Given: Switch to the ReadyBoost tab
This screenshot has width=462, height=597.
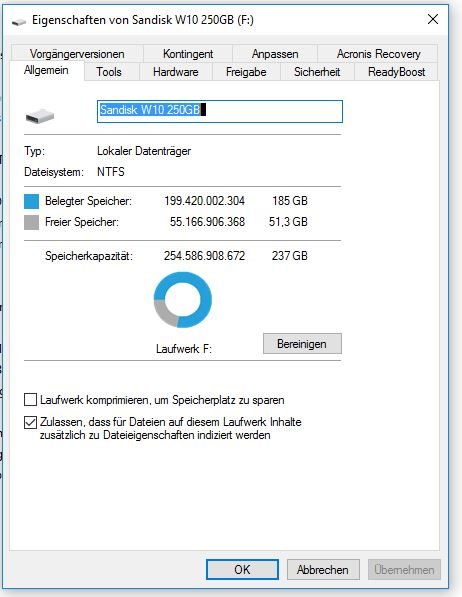Looking at the screenshot, I should [396, 72].
